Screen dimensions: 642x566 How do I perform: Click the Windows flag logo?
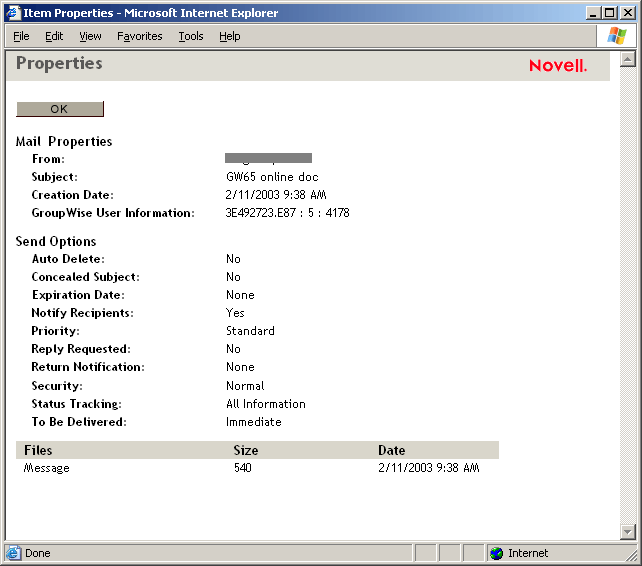point(617,36)
